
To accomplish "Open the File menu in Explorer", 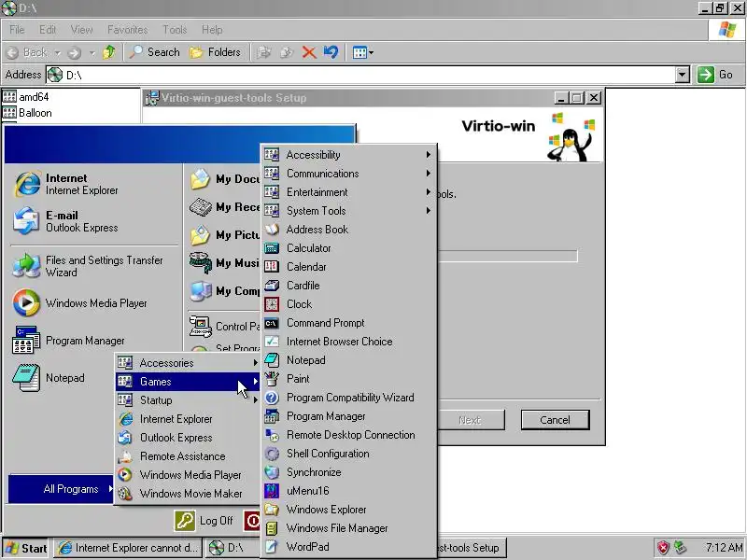I will coord(17,30).
